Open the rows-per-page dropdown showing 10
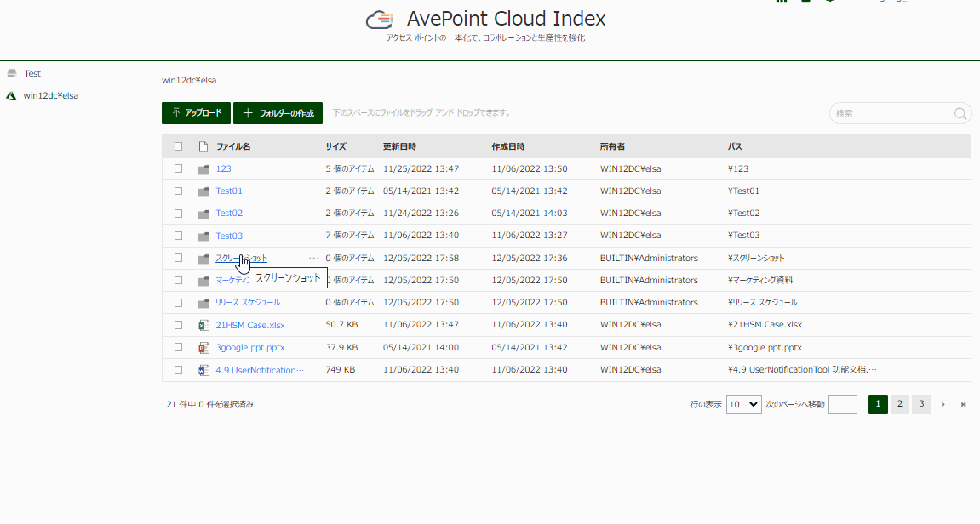This screenshot has width=980, height=524. 744,405
